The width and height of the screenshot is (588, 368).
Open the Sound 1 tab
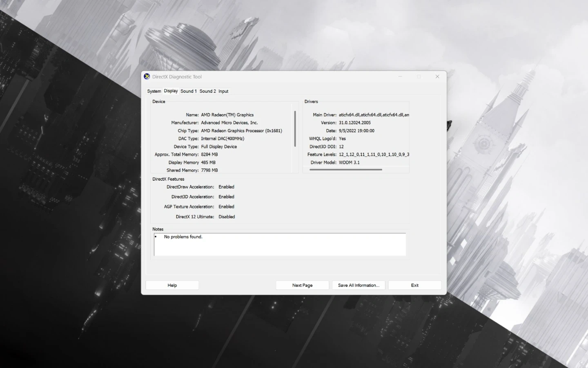188,91
